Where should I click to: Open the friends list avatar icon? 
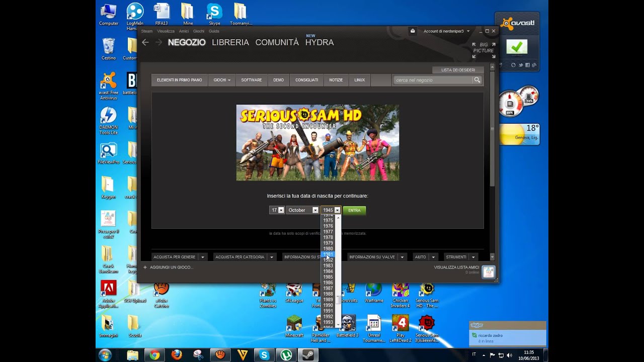(488, 272)
